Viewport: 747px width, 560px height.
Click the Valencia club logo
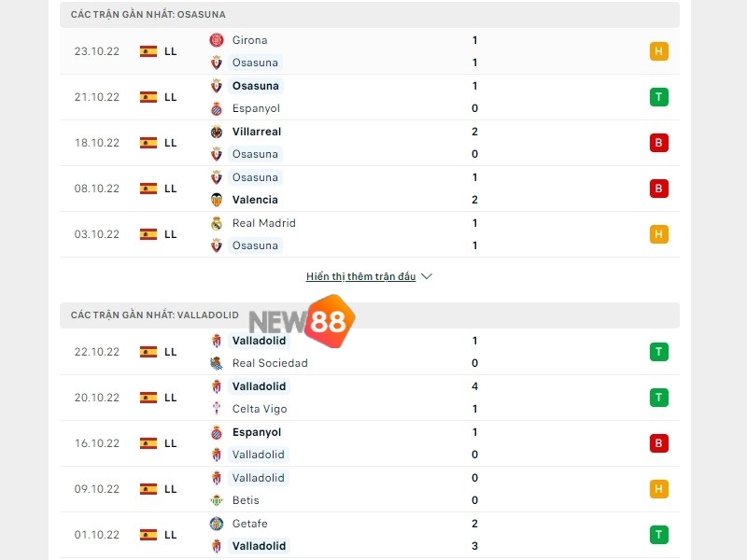pos(216,199)
